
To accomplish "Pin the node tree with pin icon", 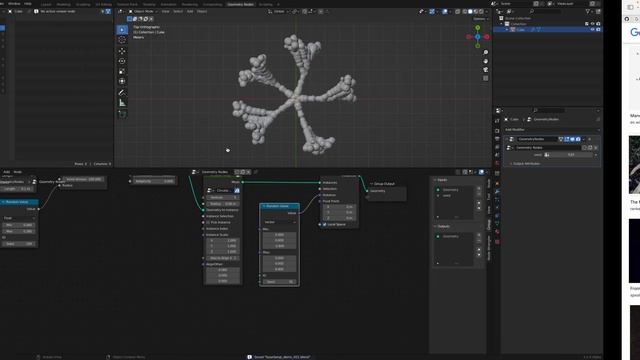I will (x=256, y=172).
